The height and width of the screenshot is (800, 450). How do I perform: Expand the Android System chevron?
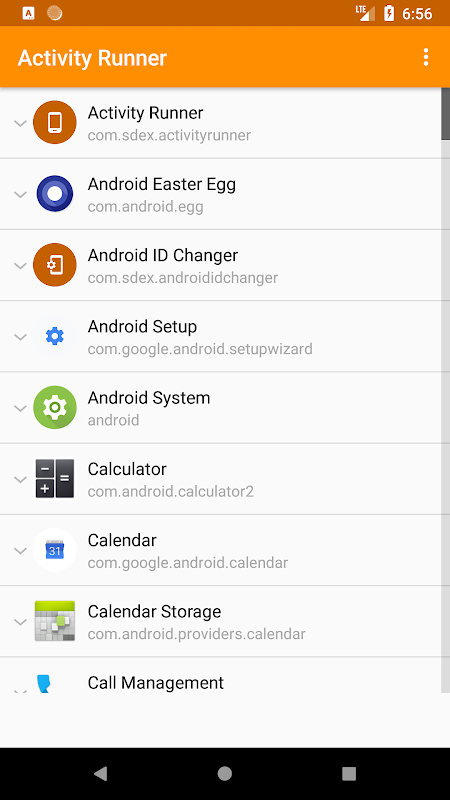(20, 408)
